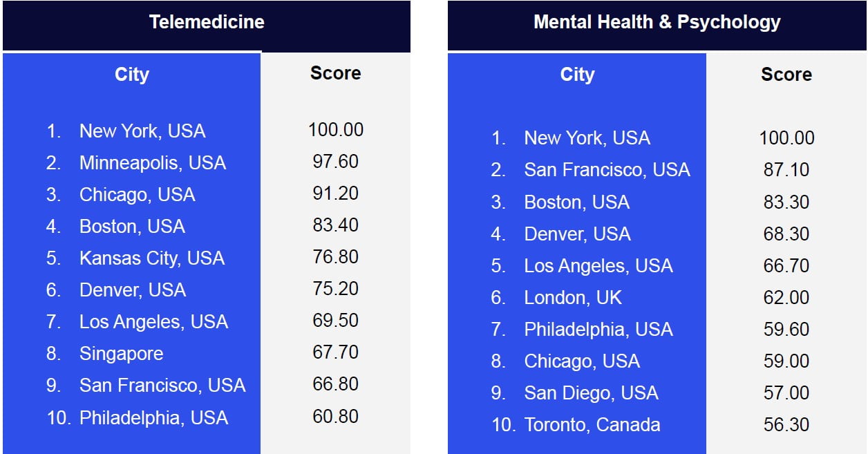Click the City header under Mental Health
868x454 pixels.
coord(577,75)
